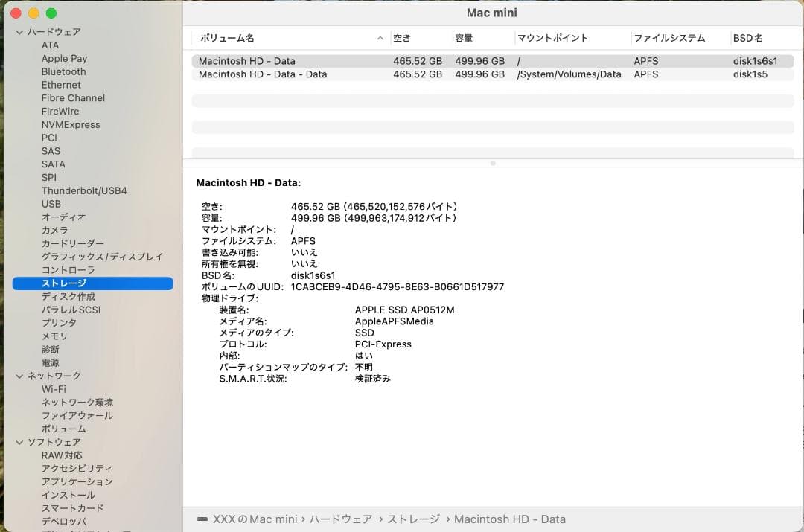Close the window with red button

(x=16, y=13)
